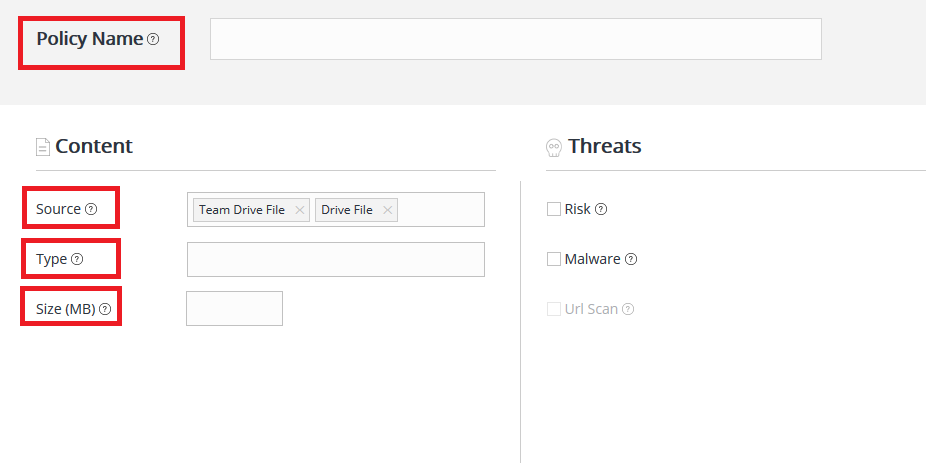
Task: Click the help icon beside Policy Name
Action: coord(153,40)
